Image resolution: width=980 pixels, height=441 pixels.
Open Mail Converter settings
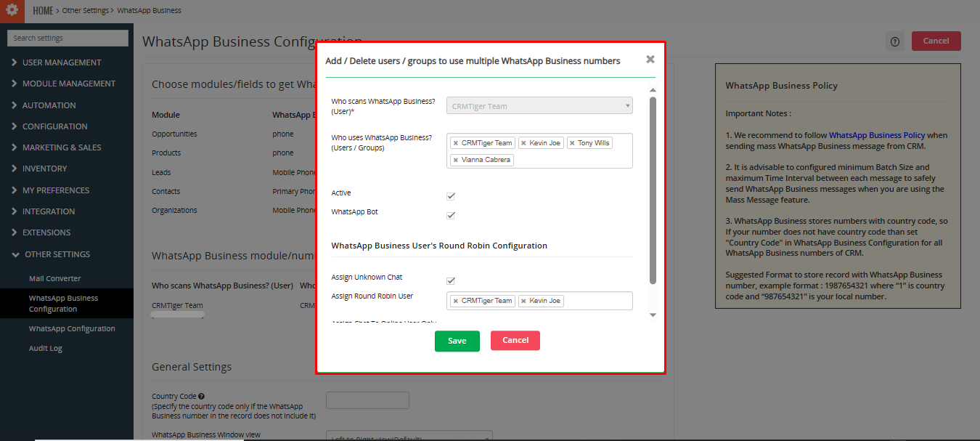(x=55, y=278)
